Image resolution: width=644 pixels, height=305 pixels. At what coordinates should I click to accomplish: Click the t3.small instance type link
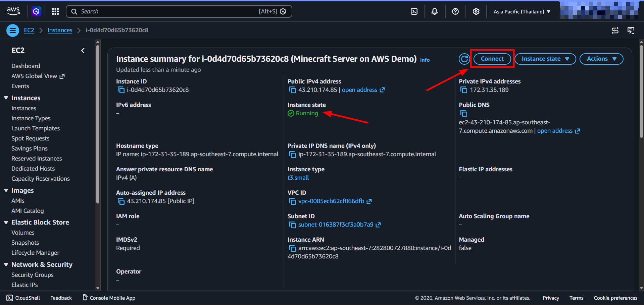[298, 178]
